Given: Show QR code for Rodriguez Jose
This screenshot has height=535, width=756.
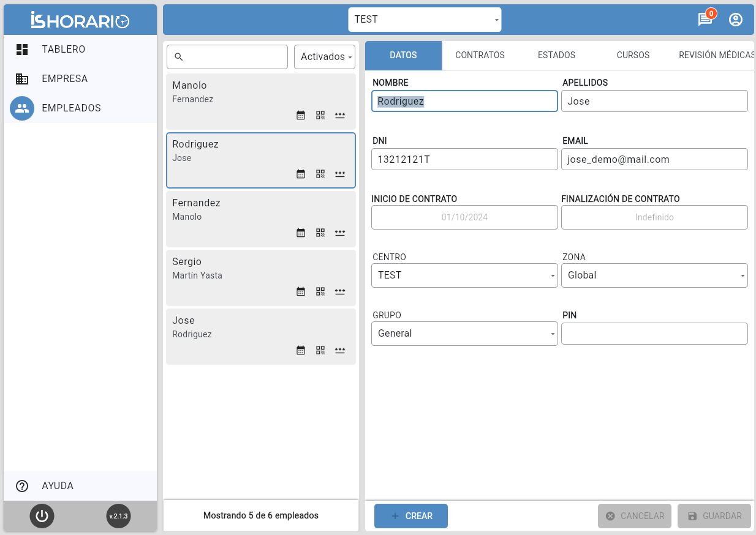Looking at the screenshot, I should [320, 174].
